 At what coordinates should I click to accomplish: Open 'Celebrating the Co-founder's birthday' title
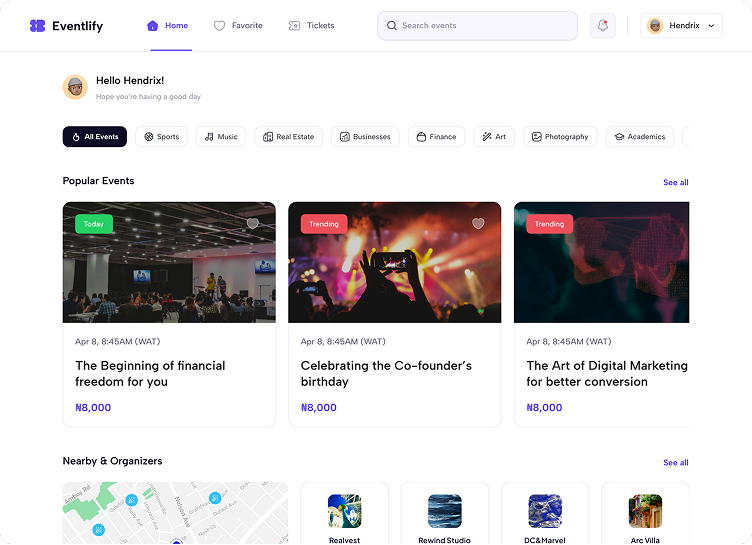click(386, 374)
